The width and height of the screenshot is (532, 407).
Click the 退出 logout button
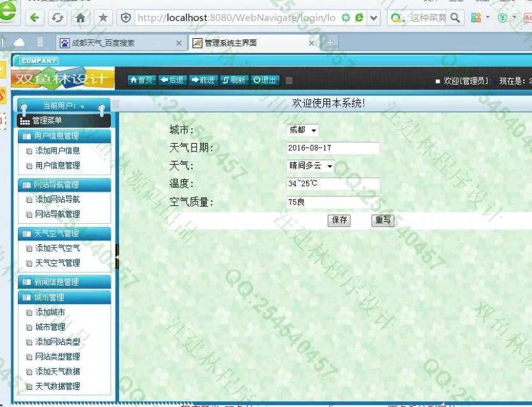point(265,80)
